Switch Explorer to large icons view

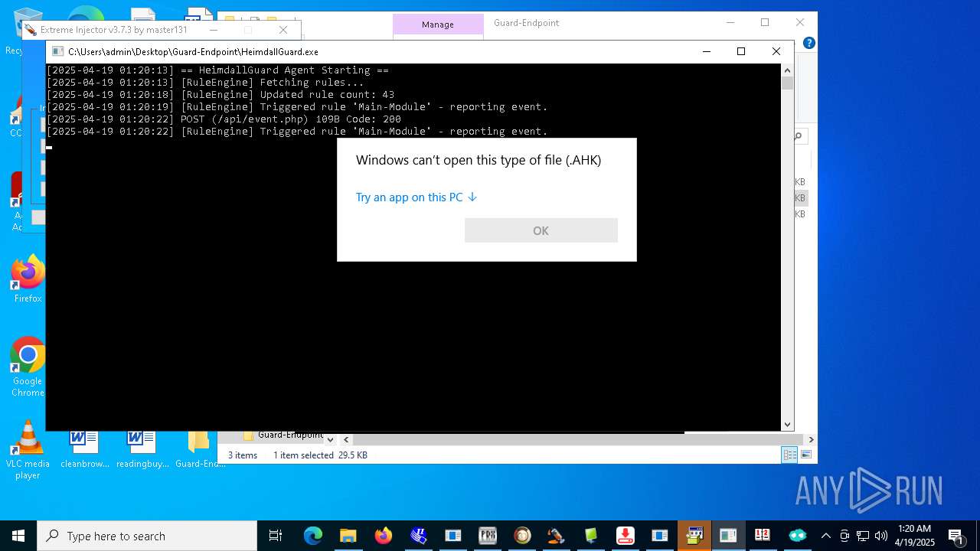(805, 455)
